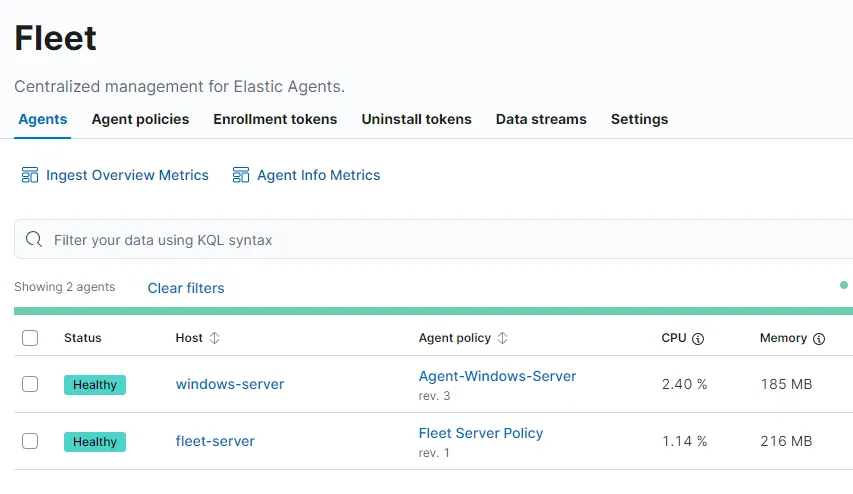Switch to the Agent policies tab

pyautogui.click(x=140, y=119)
